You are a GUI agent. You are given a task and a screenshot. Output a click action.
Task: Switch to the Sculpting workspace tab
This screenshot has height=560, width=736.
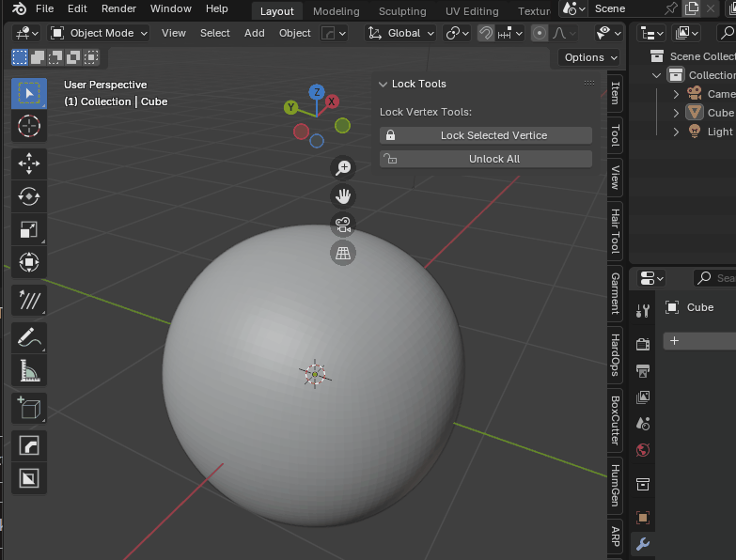point(401,11)
